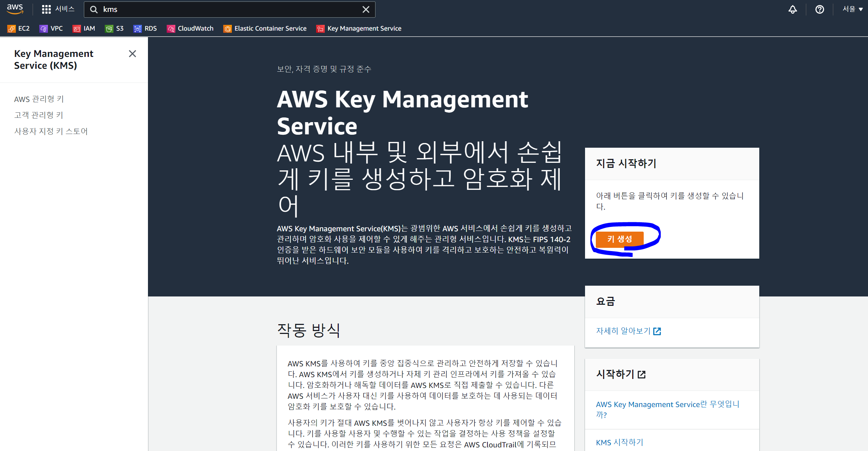This screenshot has width=868, height=451.
Task: Click the kms search input field
Action: pos(227,9)
